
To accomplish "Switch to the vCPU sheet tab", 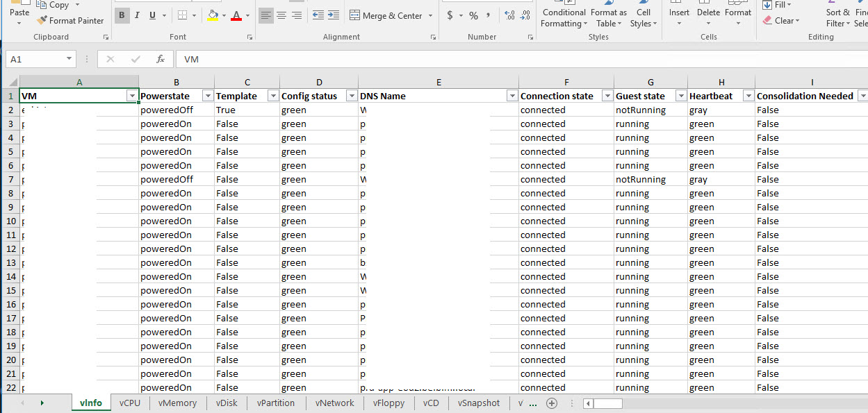I will pyautogui.click(x=130, y=403).
